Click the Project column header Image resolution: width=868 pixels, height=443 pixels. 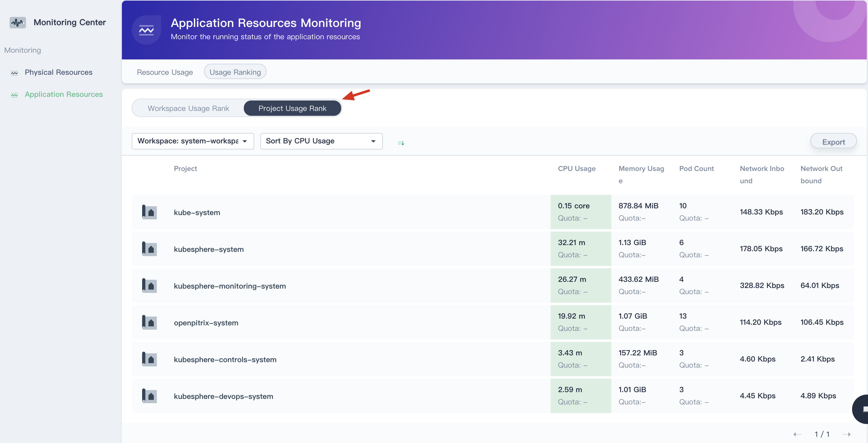pos(185,168)
